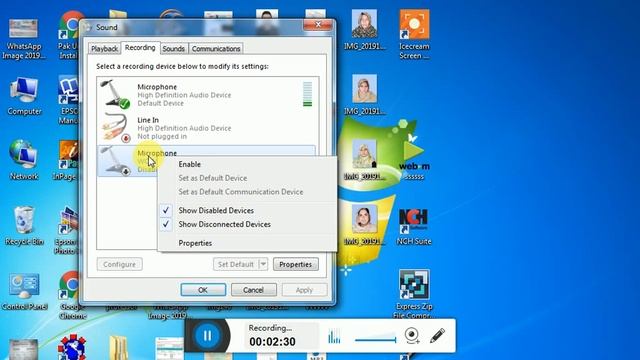Choose Set as Default Communication Device entry
640x360 pixels.
[x=240, y=192]
